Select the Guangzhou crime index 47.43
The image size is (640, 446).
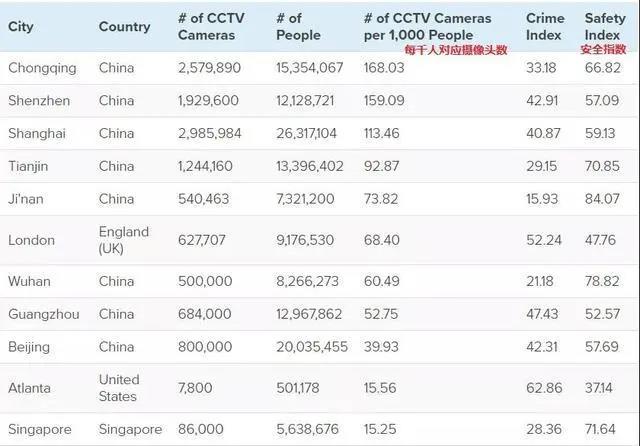(544, 315)
